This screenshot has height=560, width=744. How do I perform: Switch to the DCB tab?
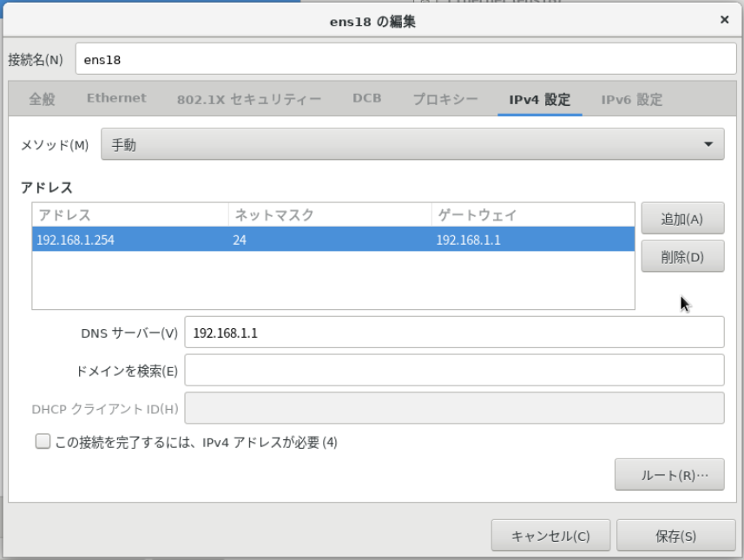(x=365, y=99)
